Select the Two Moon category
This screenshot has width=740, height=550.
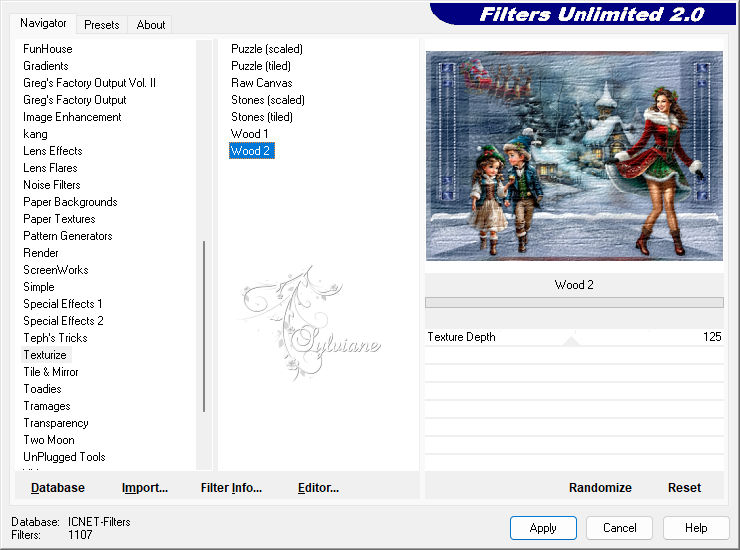point(49,440)
